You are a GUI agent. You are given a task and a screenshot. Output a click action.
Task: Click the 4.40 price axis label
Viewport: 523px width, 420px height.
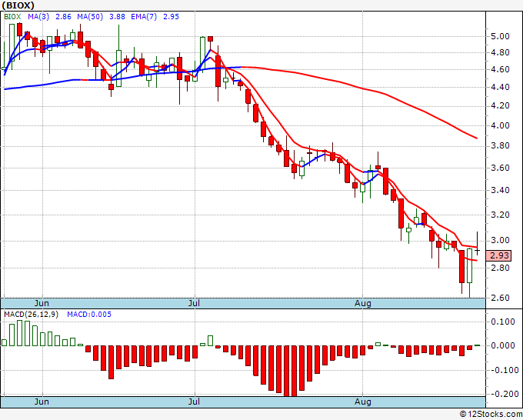point(500,87)
